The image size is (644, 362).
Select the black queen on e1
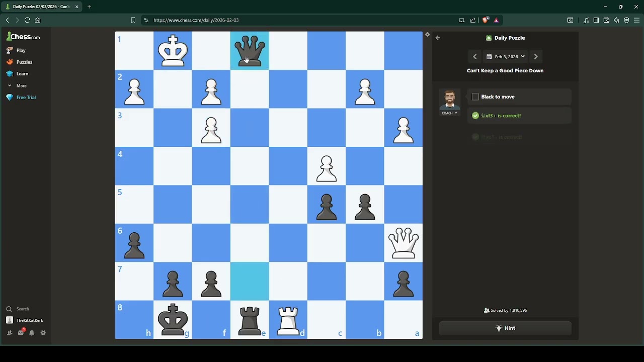coord(250,51)
